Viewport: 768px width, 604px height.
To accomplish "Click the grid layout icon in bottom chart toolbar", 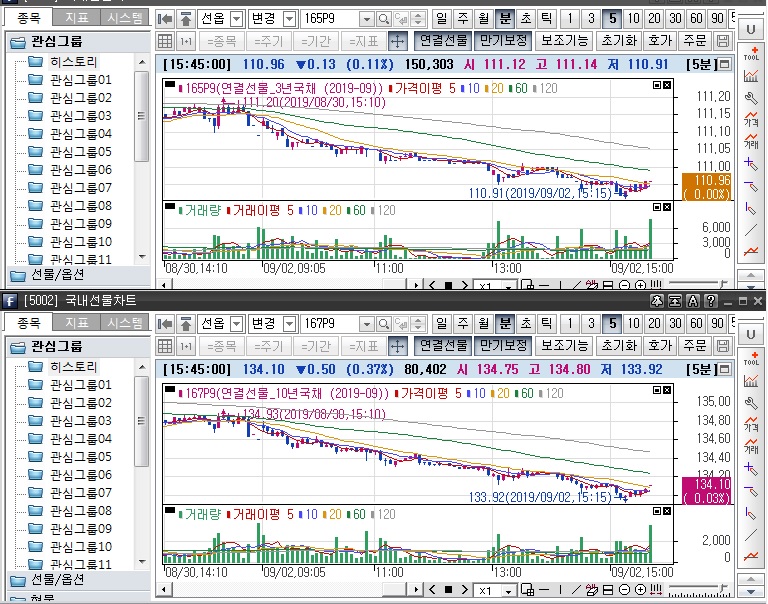I will (x=166, y=346).
